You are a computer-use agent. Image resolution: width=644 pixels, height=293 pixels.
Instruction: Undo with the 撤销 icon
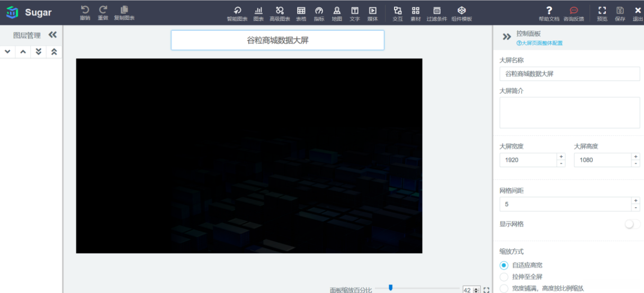[x=85, y=13]
